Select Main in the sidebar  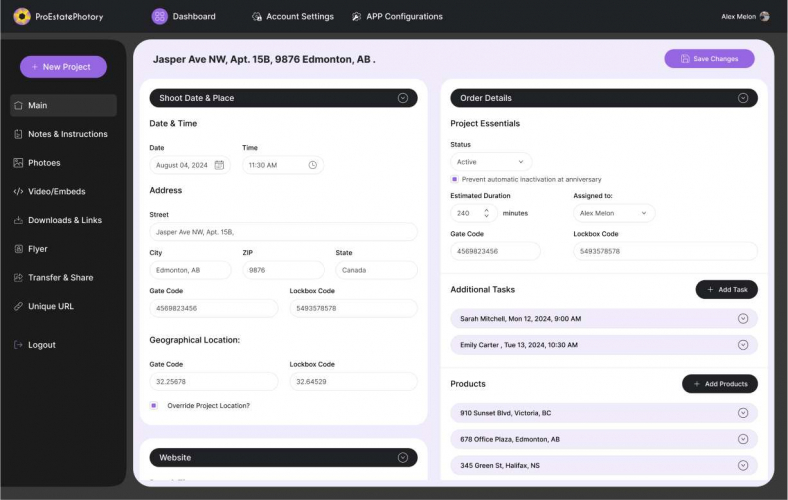[x=63, y=106]
